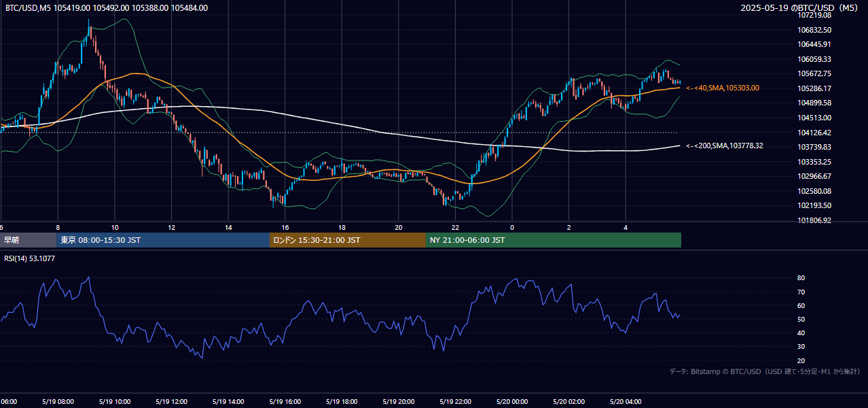Click the price axis value 104513.00
This screenshot has height=408, width=868.
pyautogui.click(x=814, y=118)
